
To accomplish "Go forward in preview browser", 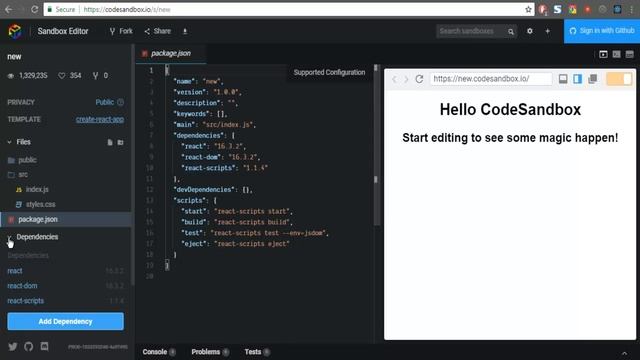I will point(406,79).
